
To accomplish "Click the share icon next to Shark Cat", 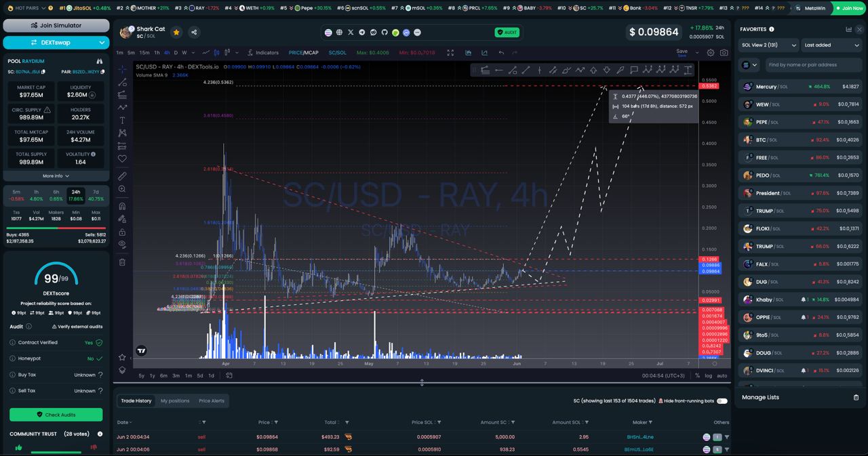I will (x=194, y=32).
